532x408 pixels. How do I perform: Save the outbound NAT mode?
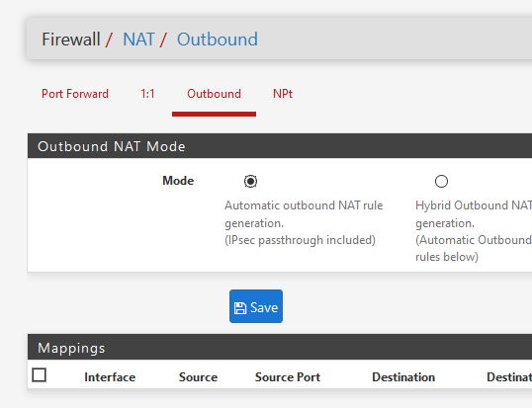click(256, 306)
